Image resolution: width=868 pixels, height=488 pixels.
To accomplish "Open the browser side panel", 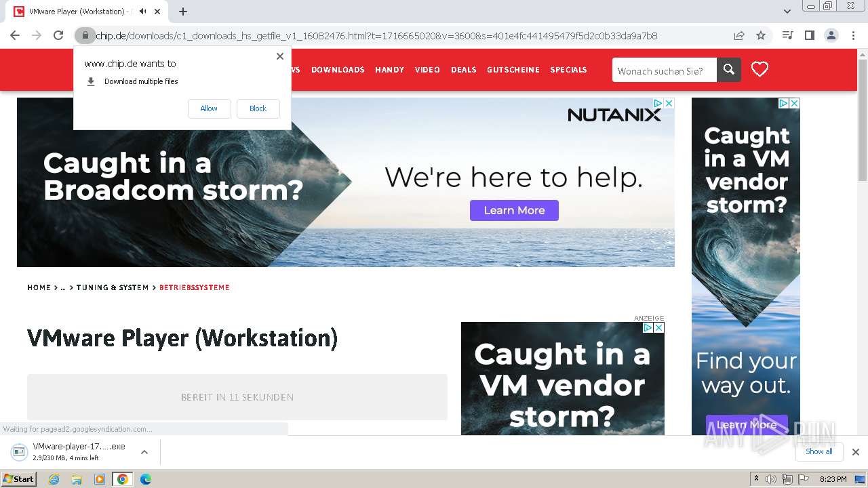I will (809, 35).
